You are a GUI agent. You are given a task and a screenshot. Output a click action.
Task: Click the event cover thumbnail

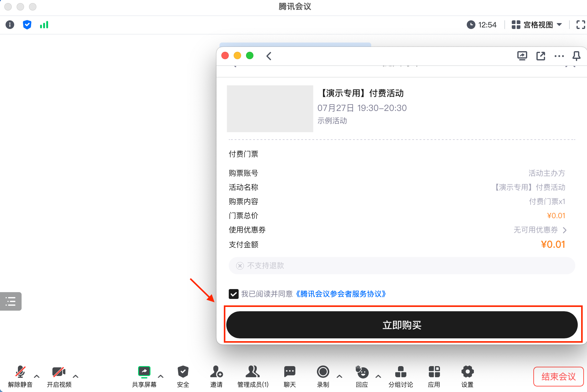[270, 109]
